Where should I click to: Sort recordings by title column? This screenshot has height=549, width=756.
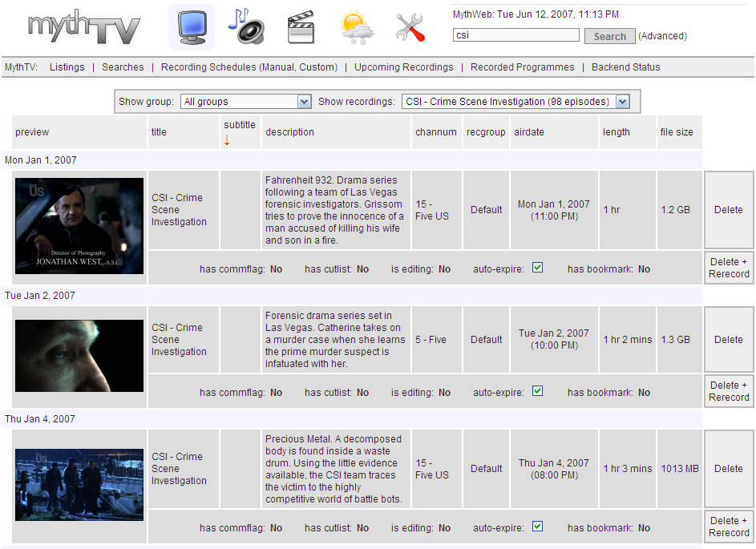pos(159,132)
